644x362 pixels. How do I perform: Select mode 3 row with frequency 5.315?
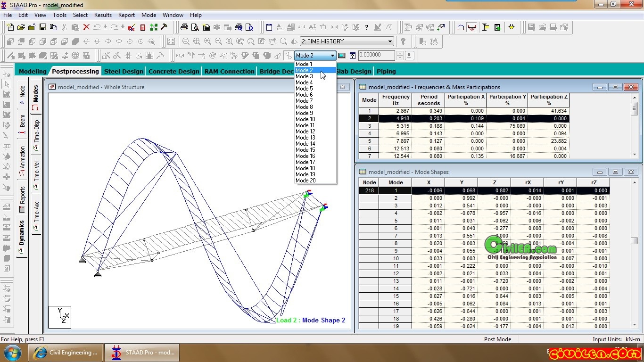(464, 126)
